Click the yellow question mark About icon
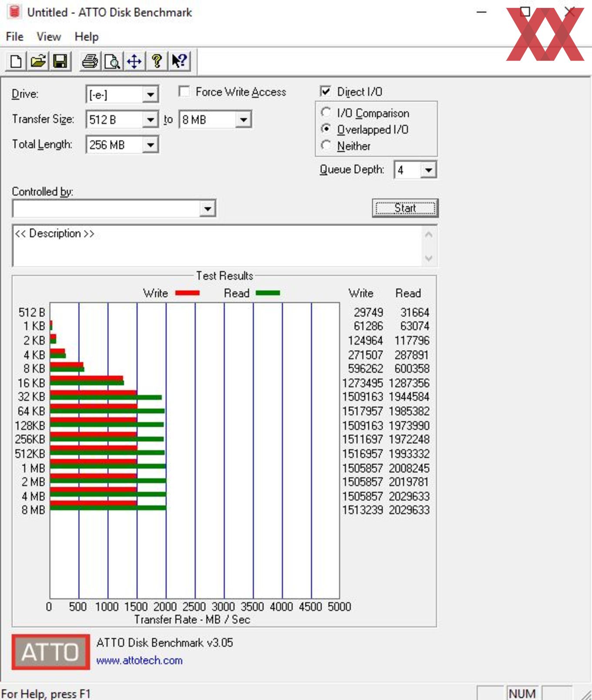Viewport: 592px width, 700px height. point(157,61)
